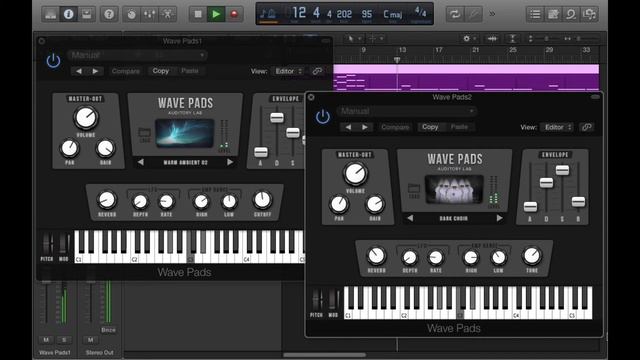640x360 pixels.
Task: Open the Library button in the control bar
Action: [51, 14]
